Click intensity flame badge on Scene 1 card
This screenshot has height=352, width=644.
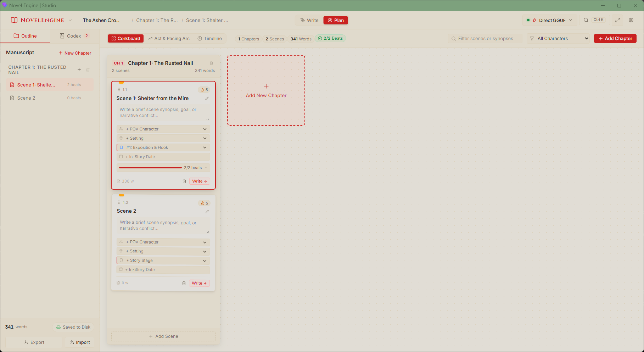[204, 90]
